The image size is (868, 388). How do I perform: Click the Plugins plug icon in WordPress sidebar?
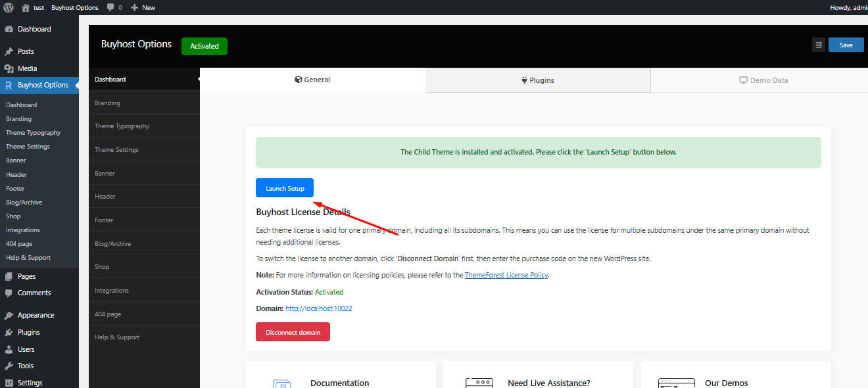click(x=9, y=332)
